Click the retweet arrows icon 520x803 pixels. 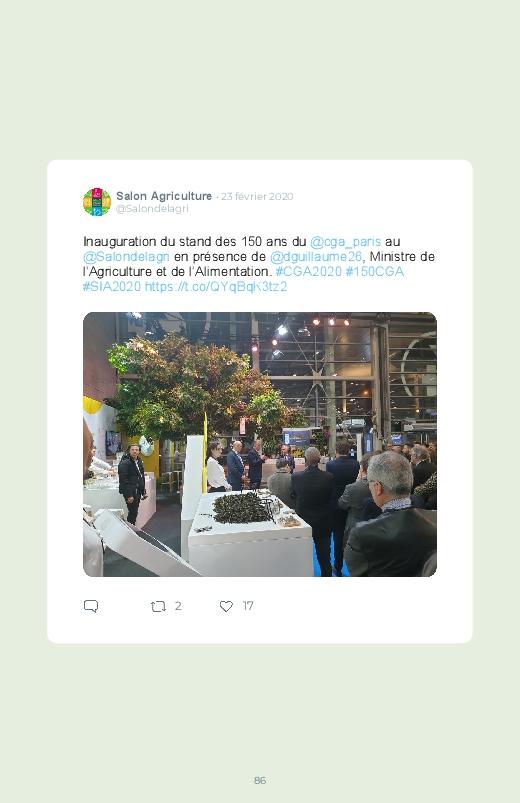158,606
